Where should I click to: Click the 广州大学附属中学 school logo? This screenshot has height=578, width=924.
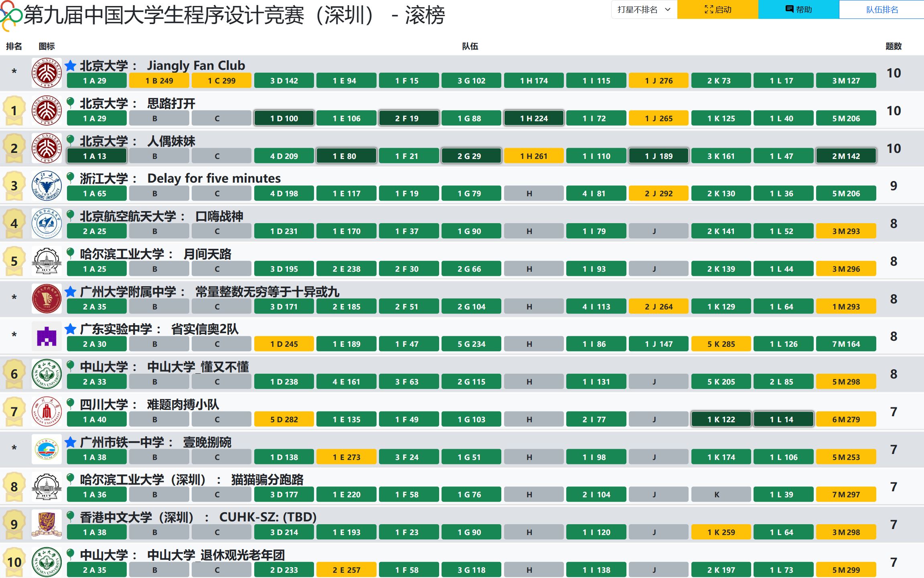click(47, 299)
